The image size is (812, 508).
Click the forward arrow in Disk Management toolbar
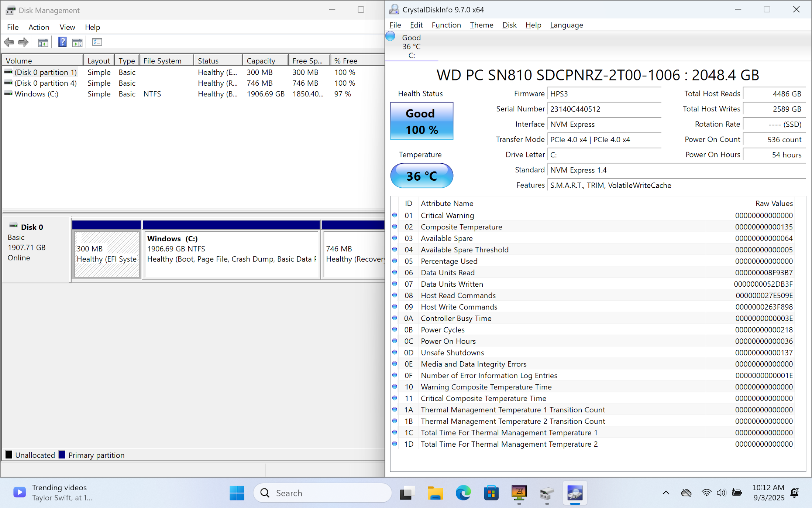coord(23,42)
